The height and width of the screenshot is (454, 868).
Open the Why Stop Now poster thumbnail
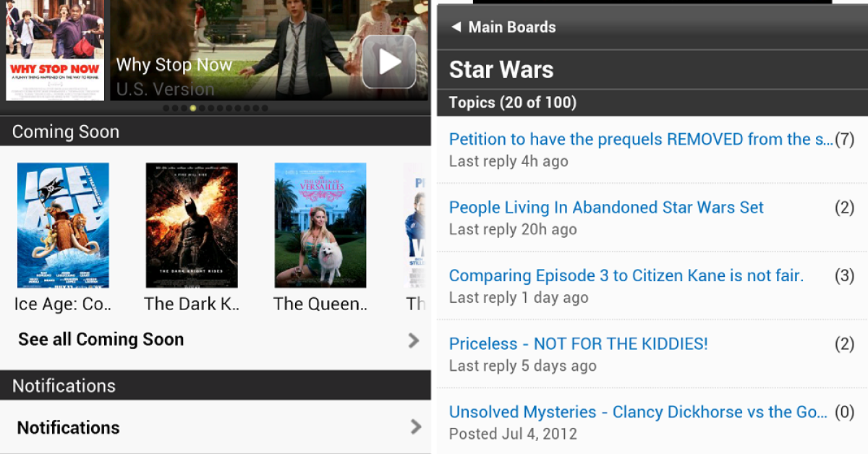click(55, 50)
